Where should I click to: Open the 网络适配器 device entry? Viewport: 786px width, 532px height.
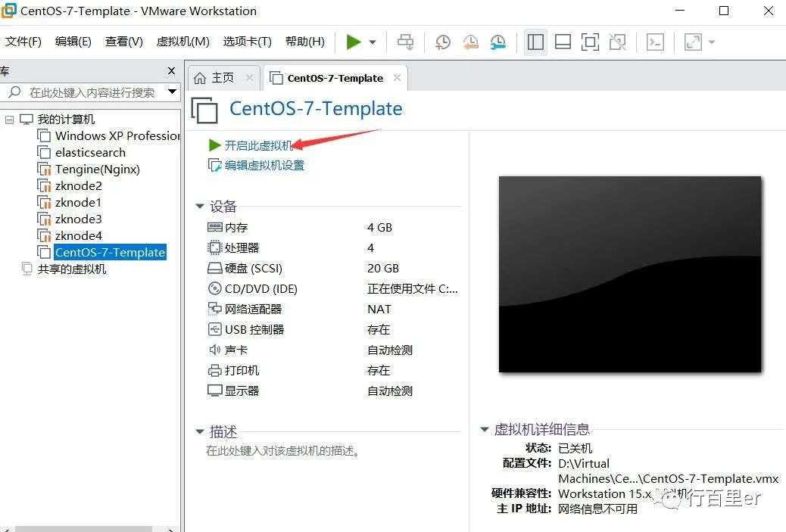[253, 309]
